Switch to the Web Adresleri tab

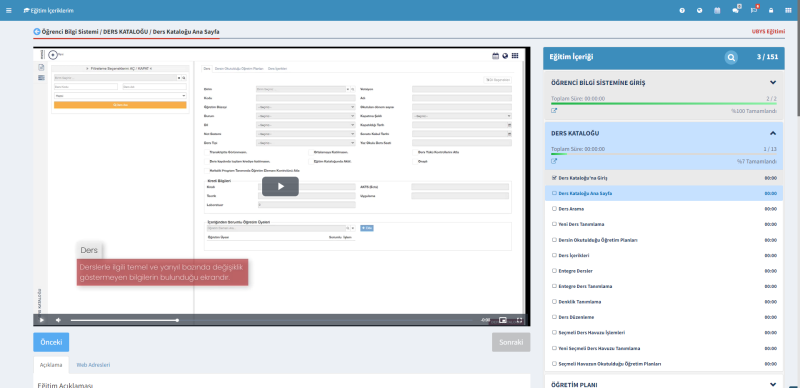click(93, 365)
